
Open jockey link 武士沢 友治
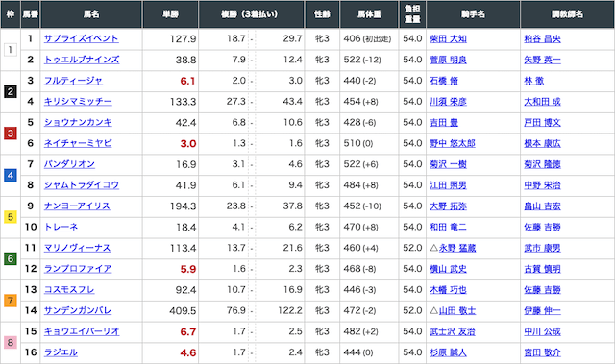tap(453, 331)
